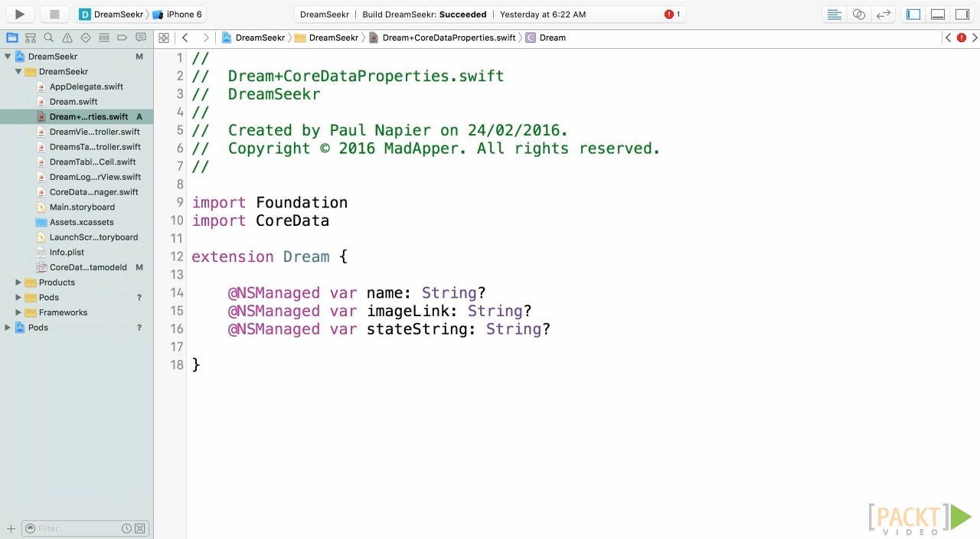
Task: Click line 16 stateString property
Action: click(389, 329)
